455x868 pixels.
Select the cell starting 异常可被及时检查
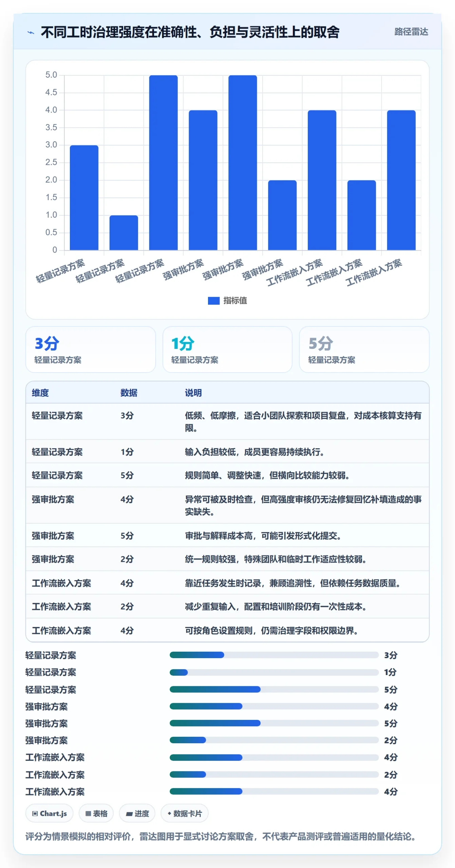point(303,505)
